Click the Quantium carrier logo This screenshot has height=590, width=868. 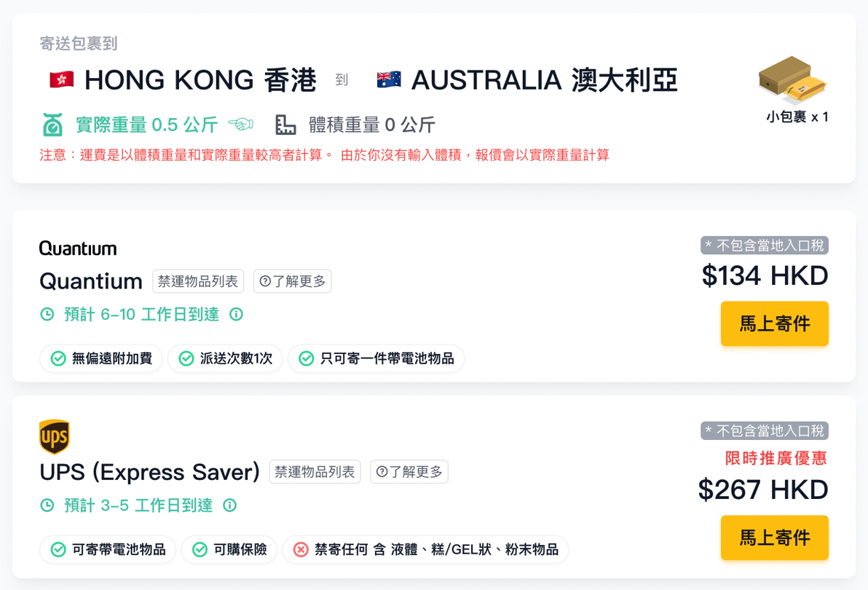pyautogui.click(x=78, y=248)
